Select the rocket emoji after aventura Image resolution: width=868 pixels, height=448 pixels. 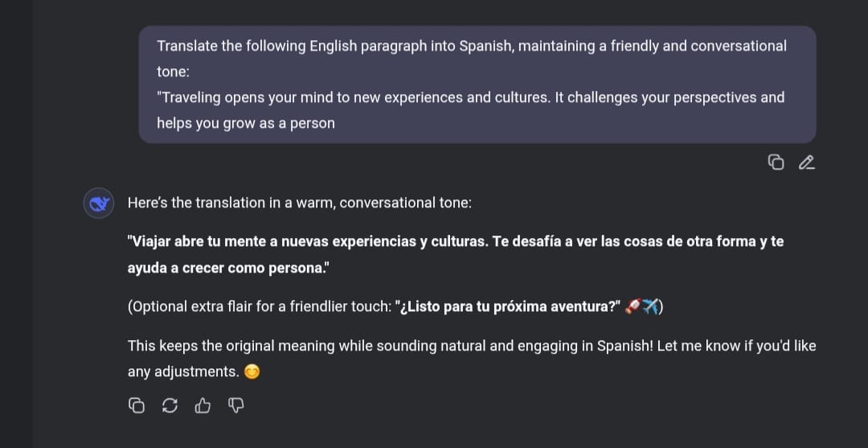[633, 306]
